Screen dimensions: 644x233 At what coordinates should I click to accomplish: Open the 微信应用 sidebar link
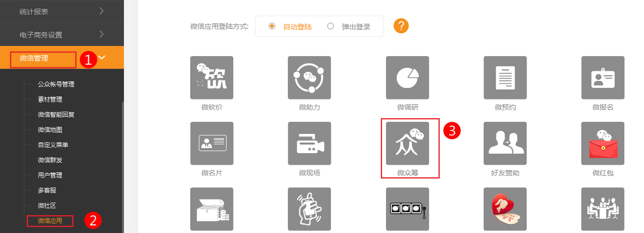tap(50, 221)
